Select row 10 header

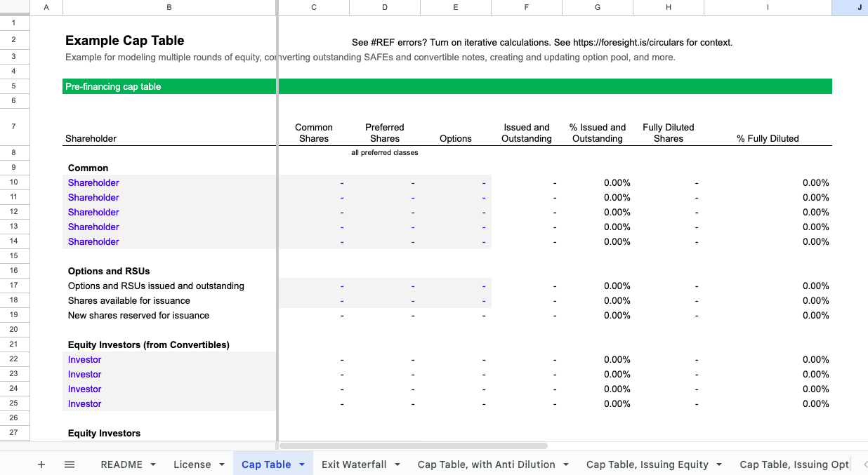point(15,182)
